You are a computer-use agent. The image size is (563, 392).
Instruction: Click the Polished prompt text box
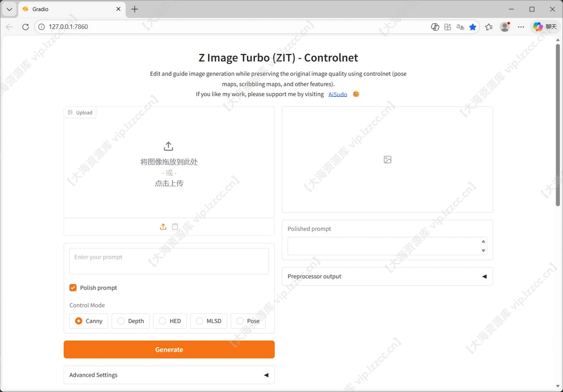(387, 246)
